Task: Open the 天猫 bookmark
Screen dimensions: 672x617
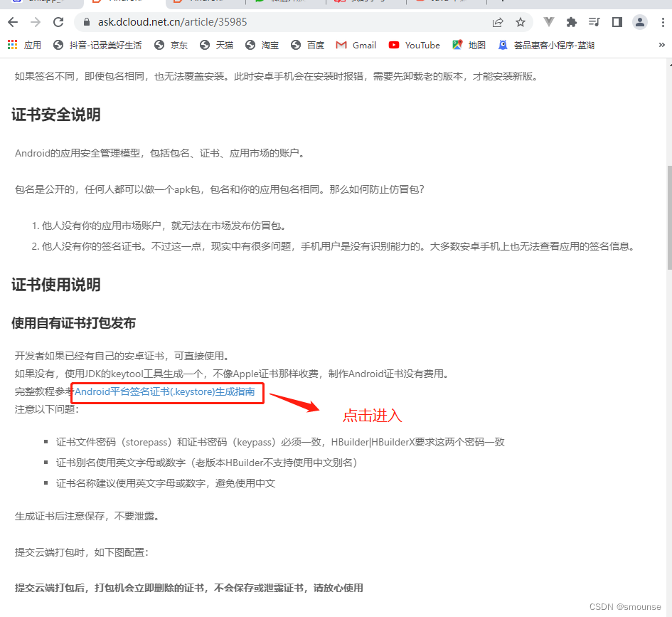Action: pos(216,45)
